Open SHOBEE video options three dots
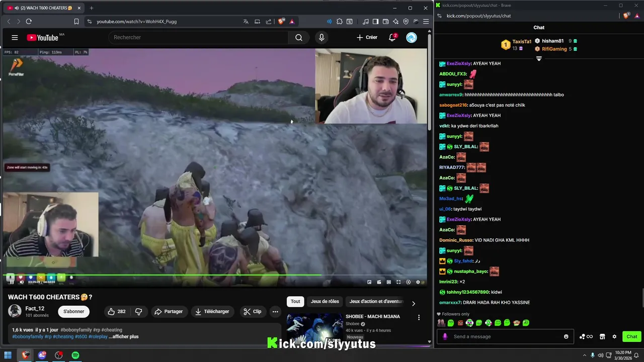Screen dimensions: 644x362 click(x=419, y=317)
